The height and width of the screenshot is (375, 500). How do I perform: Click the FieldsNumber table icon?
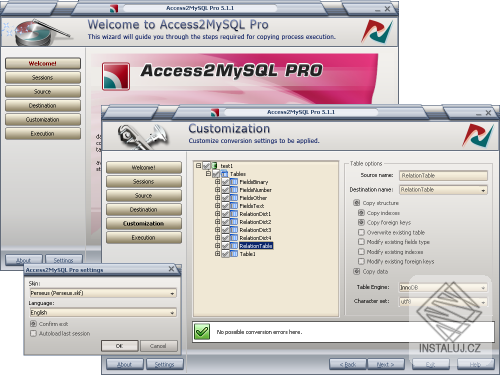[x=234, y=190]
